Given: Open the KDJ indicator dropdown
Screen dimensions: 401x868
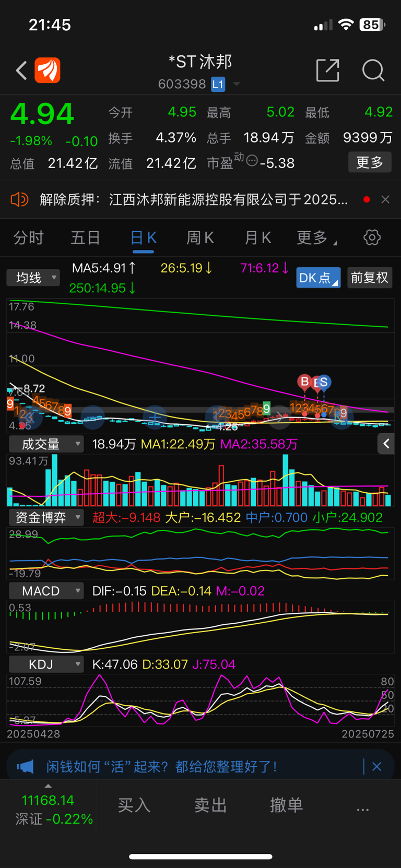Looking at the screenshot, I should click(46, 664).
